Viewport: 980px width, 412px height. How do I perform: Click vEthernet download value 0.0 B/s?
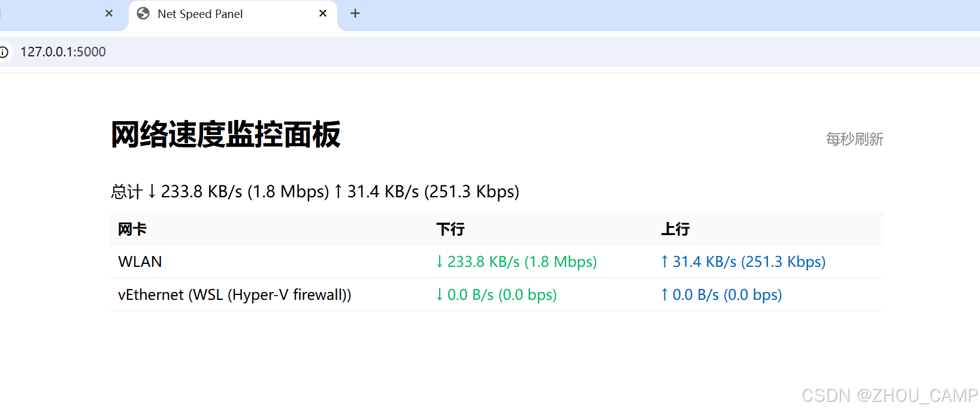coord(497,294)
